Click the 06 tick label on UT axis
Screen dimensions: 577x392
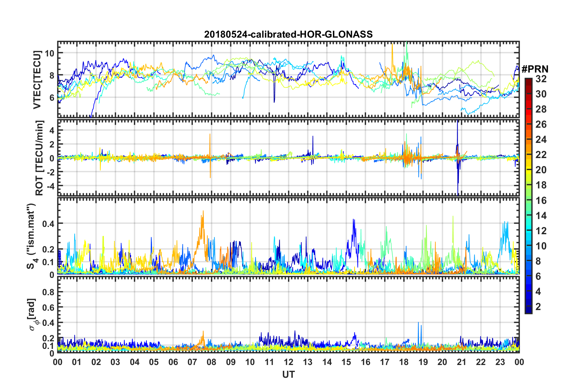[173, 362]
